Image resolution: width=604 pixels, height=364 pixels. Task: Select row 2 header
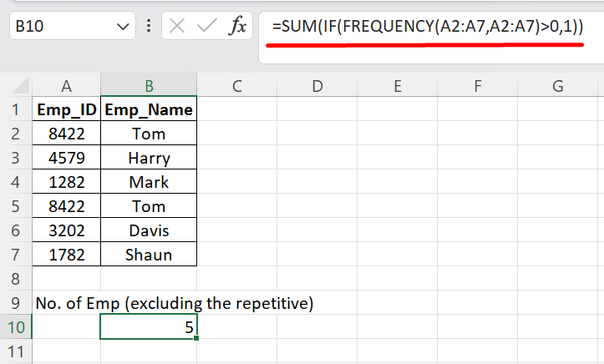(15, 134)
